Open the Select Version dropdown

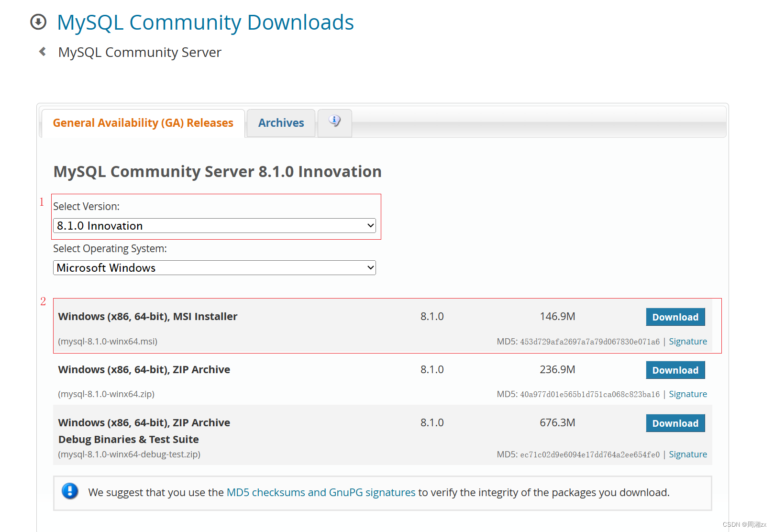[214, 225]
